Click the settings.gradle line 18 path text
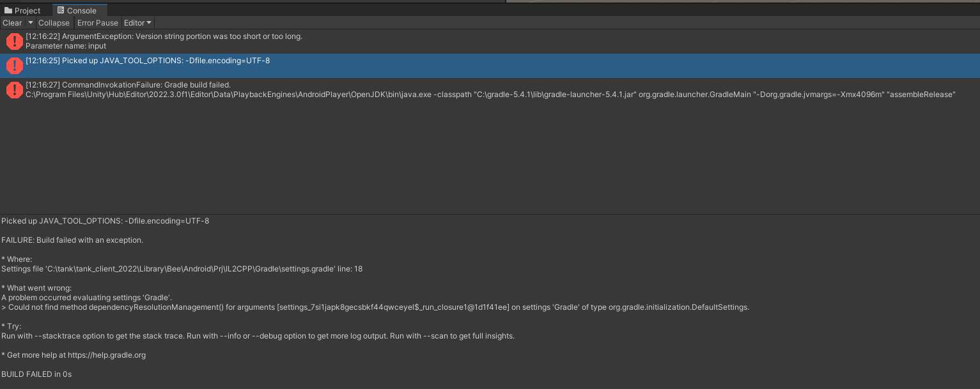980x389 pixels. pyautogui.click(x=182, y=268)
